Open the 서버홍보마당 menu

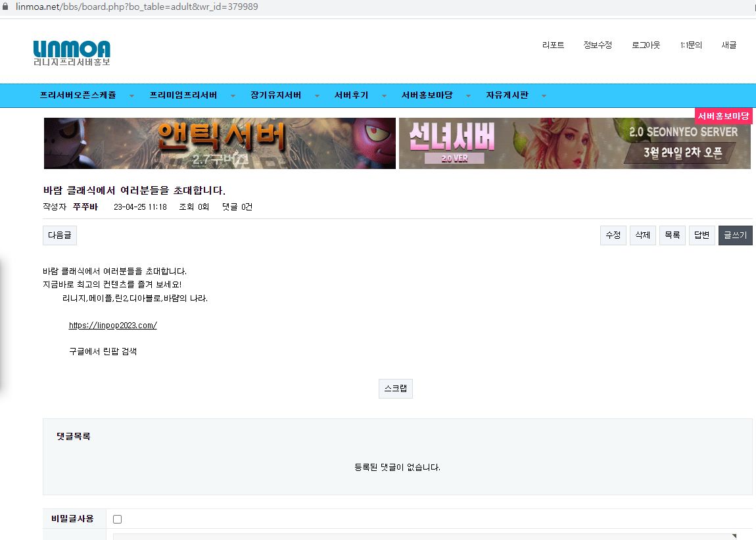pos(427,95)
